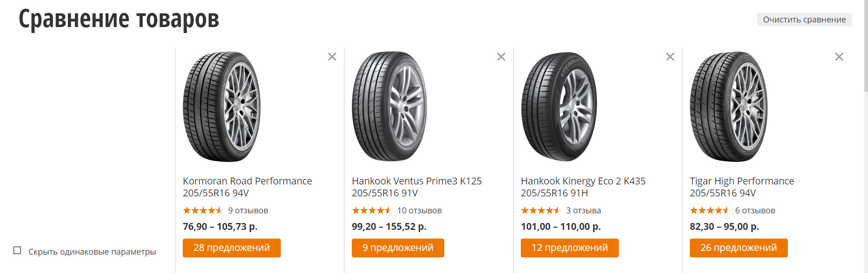Open Kormoran Road Performance tire image
This screenshot has width=868, height=273.
[222, 106]
